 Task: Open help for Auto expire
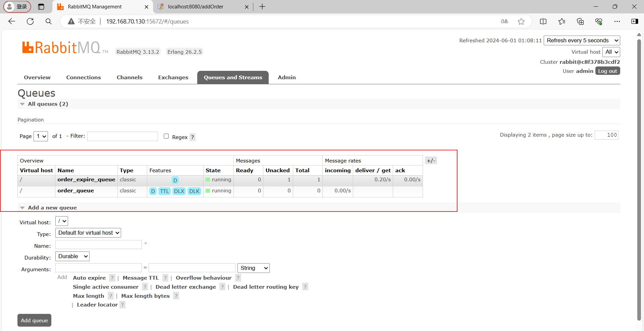[112, 278]
